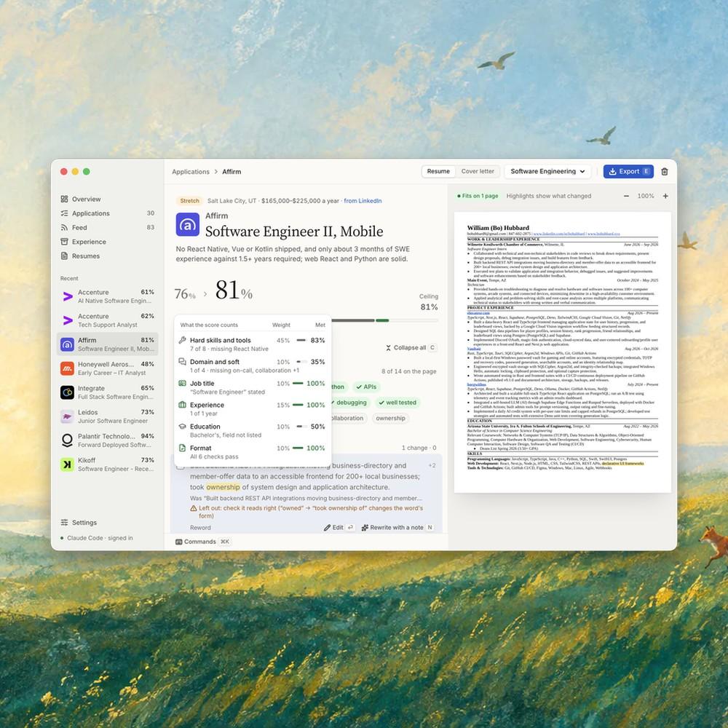Open the Overview sidebar item
The height and width of the screenshot is (728, 728).
point(107,199)
